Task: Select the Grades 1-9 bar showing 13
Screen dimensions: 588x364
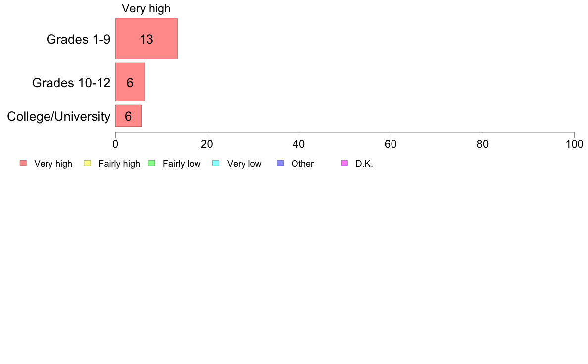Action: 146,39
